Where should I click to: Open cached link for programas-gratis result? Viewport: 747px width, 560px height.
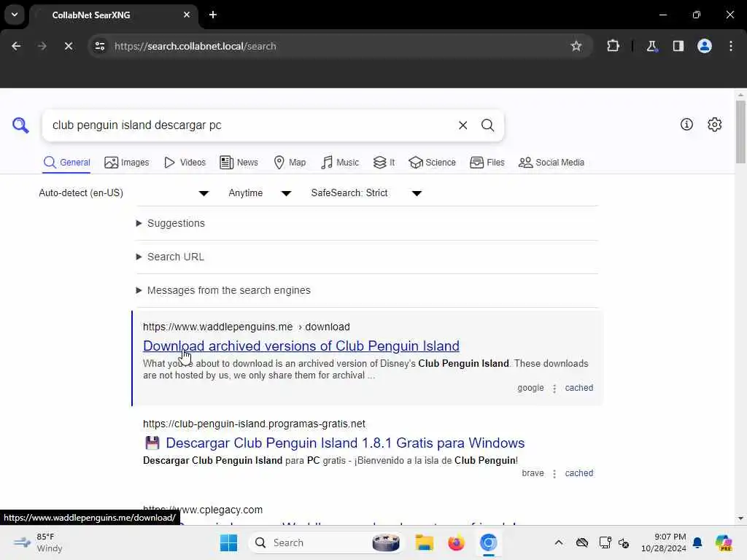pos(578,472)
